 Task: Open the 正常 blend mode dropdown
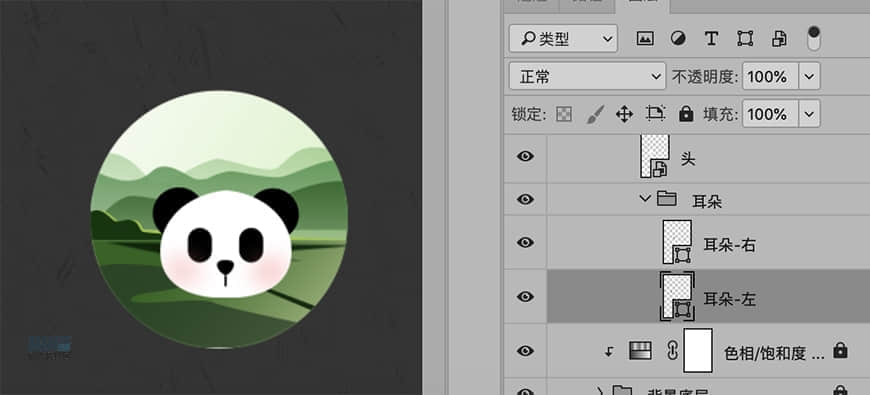(587, 76)
